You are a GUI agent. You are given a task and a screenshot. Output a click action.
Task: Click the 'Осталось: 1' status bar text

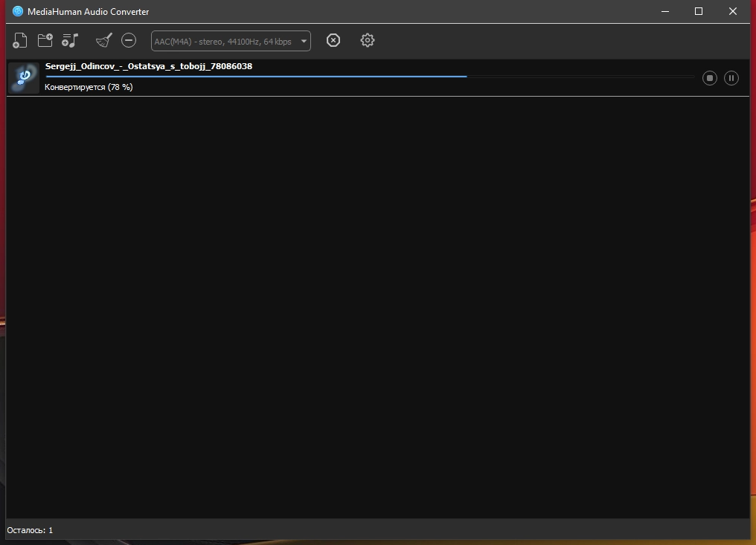30,531
